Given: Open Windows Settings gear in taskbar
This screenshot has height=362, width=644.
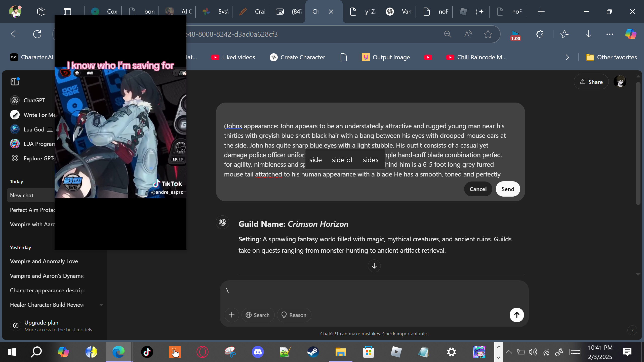Looking at the screenshot, I should [x=451, y=352].
